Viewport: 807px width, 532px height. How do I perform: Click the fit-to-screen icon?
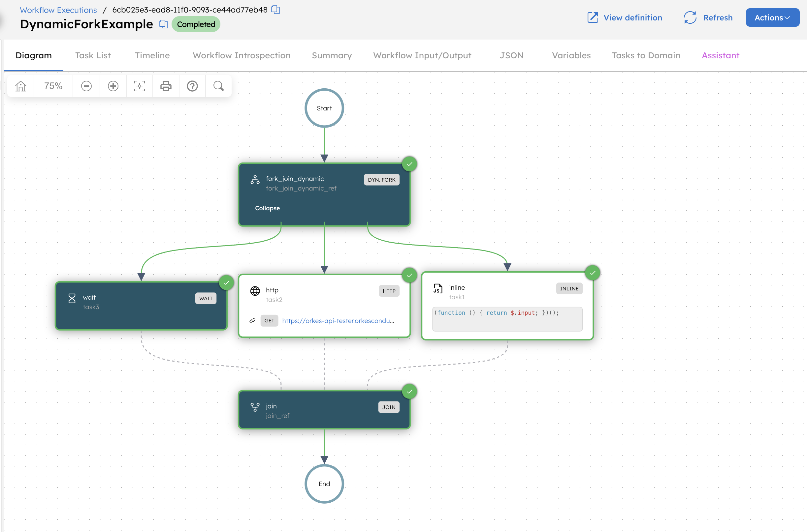click(x=139, y=86)
